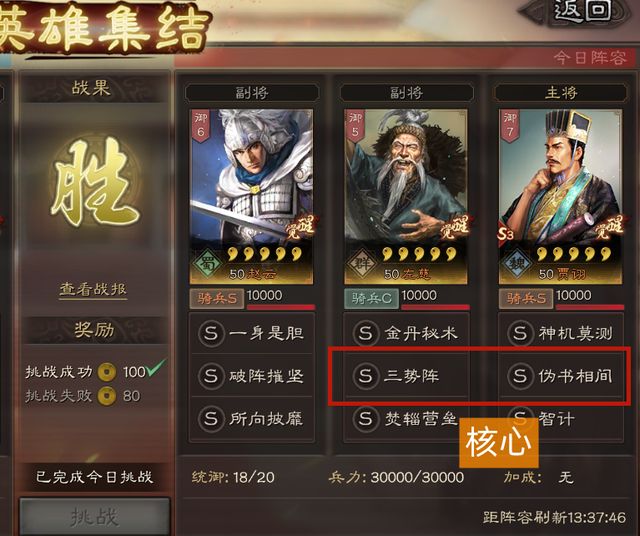
Task: Tap the 骑兵S troop tag under 赵云
Action: point(217,299)
